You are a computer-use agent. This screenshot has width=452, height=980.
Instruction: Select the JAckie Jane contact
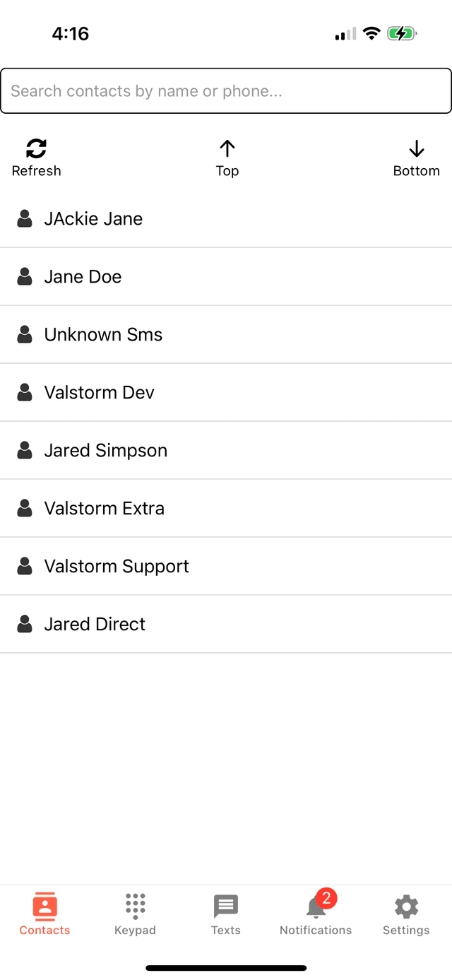pyautogui.click(x=93, y=218)
